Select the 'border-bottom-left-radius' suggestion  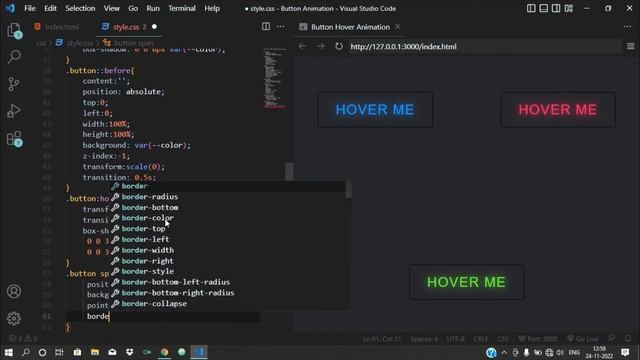point(228,282)
